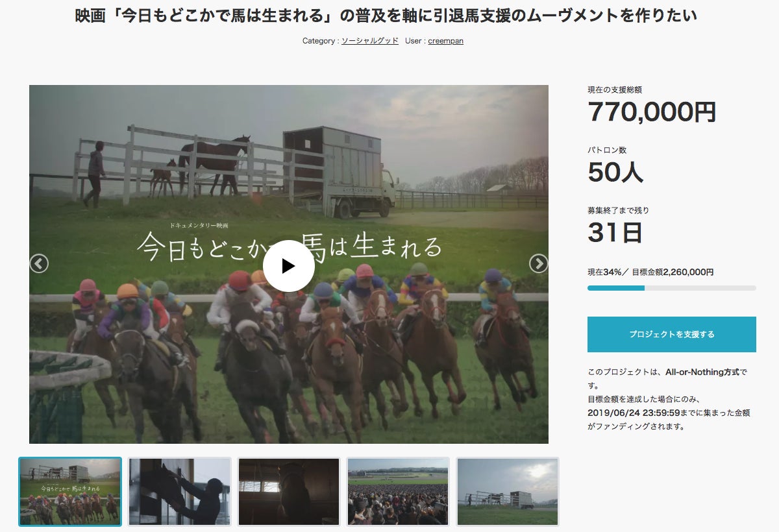The image size is (779, 532).
Task: Select thumbnail of person touching horse silhouette
Action: coord(179,491)
